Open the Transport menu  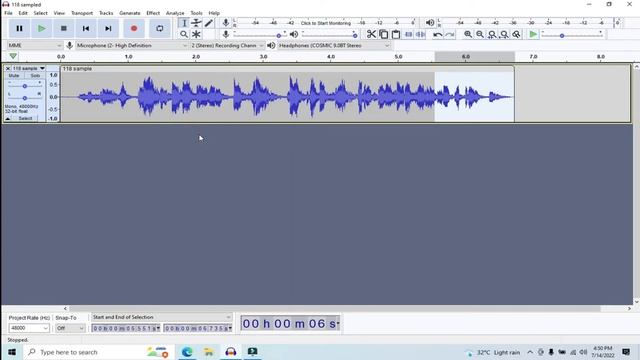click(82, 13)
